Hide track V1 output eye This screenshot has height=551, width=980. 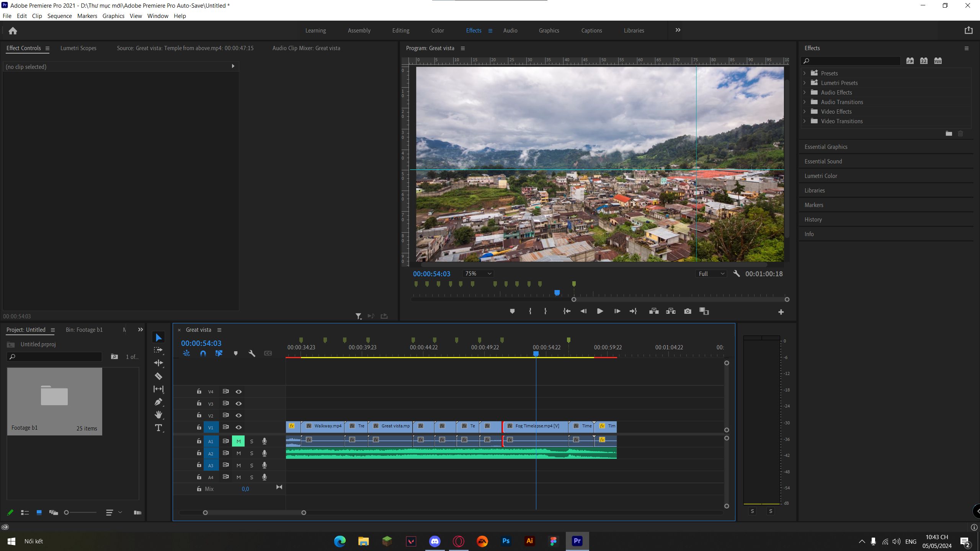[238, 427]
